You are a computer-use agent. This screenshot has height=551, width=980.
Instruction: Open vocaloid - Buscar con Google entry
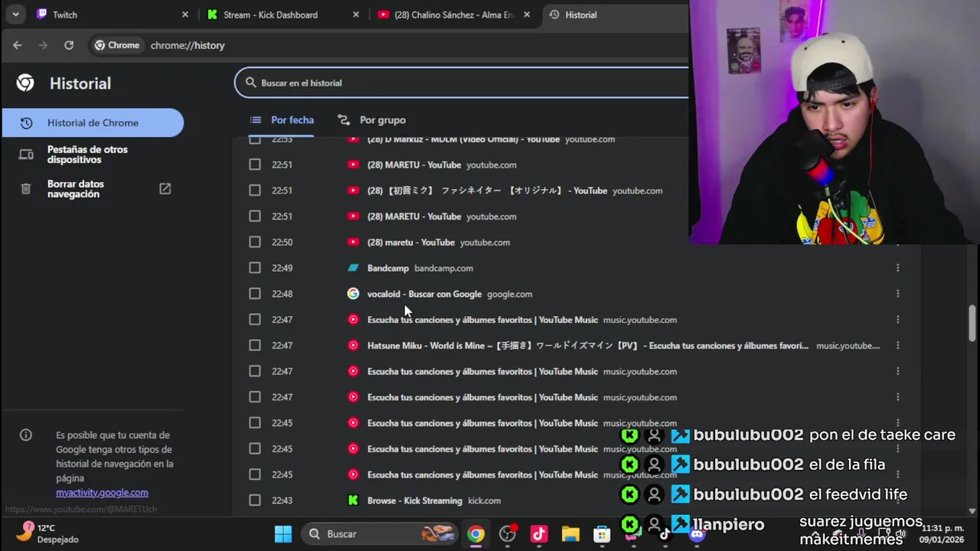point(424,294)
